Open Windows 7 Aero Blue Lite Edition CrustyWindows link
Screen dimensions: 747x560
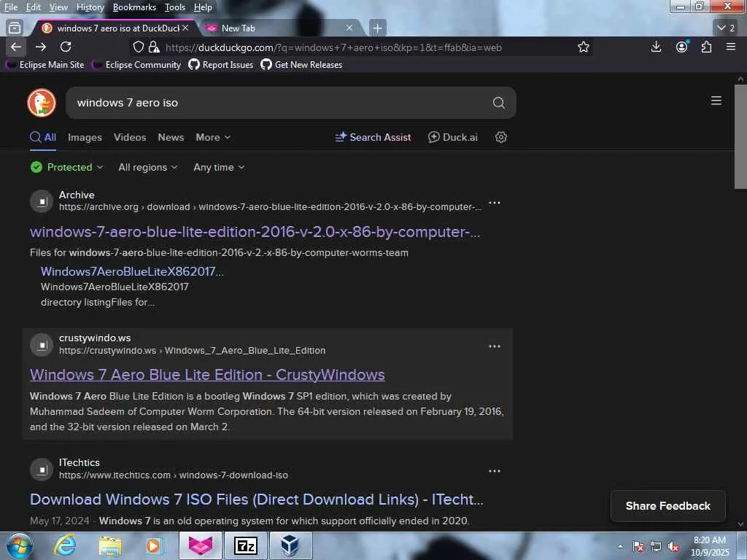tap(207, 375)
